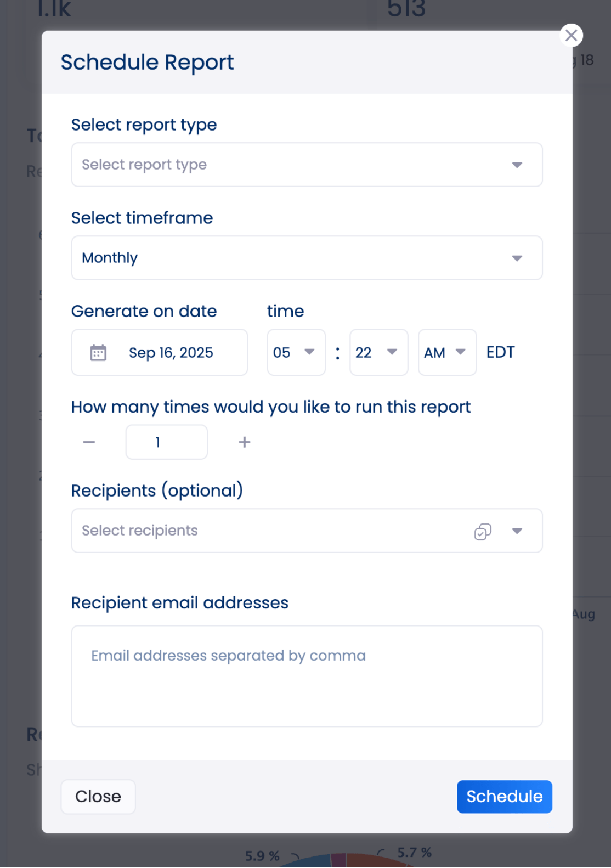
Task: Open the Select recipients dropdown
Action: coord(274,531)
